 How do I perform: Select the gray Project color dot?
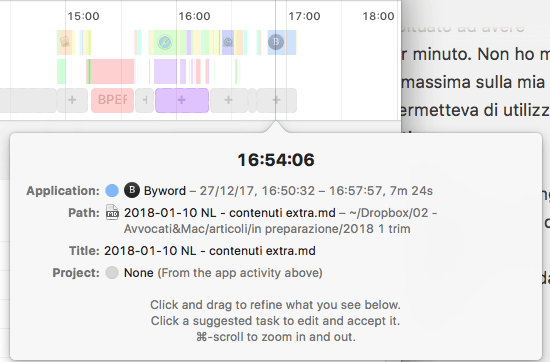[x=112, y=273]
